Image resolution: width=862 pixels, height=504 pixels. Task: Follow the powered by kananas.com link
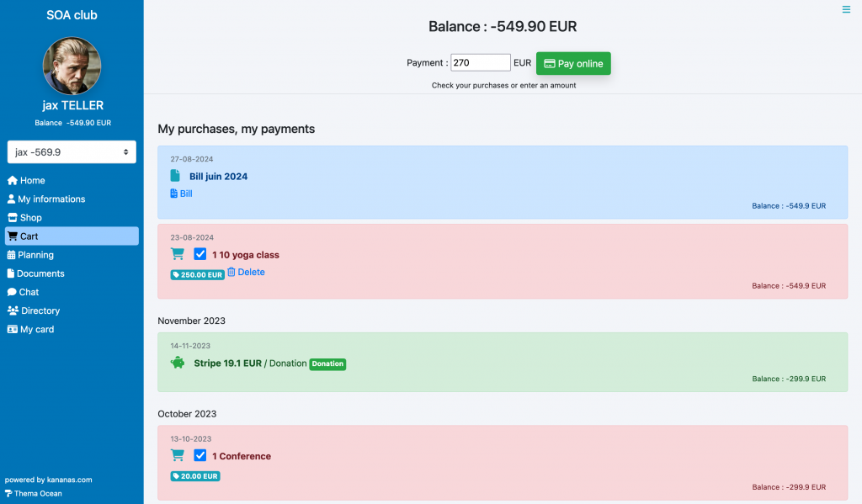[x=48, y=480]
